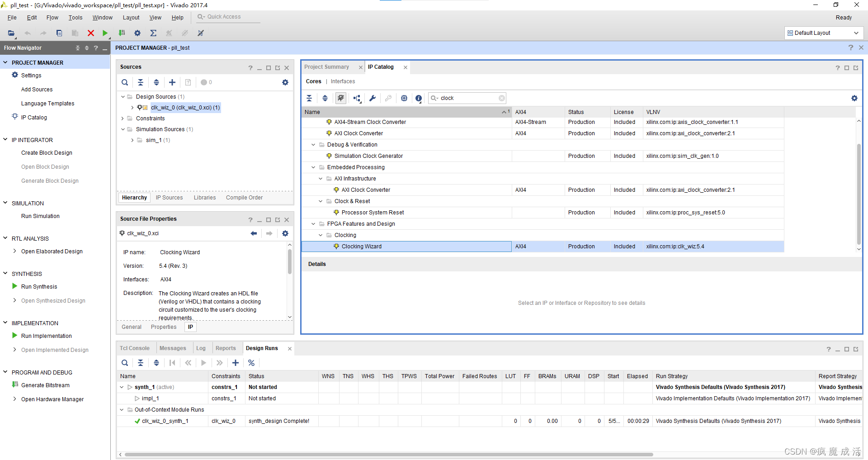Expand clk_wiz_0 in Design Sources
Image resolution: width=868 pixels, height=460 pixels.
(132, 108)
